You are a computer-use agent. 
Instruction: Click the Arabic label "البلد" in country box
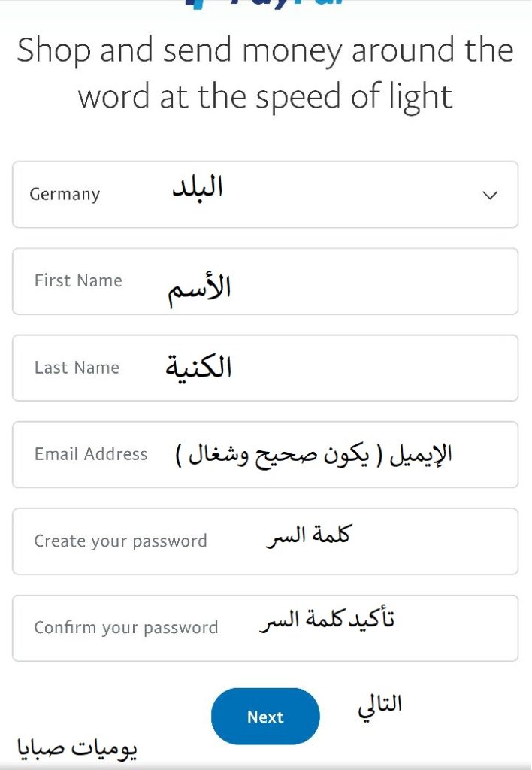click(198, 188)
